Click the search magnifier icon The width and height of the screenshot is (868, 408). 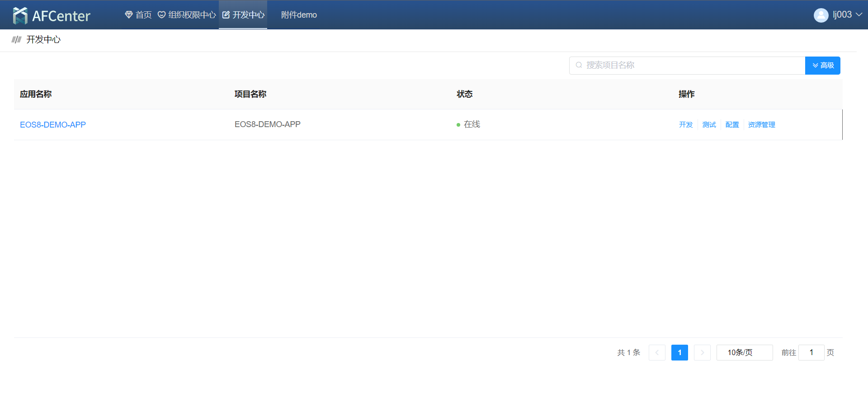(579, 65)
